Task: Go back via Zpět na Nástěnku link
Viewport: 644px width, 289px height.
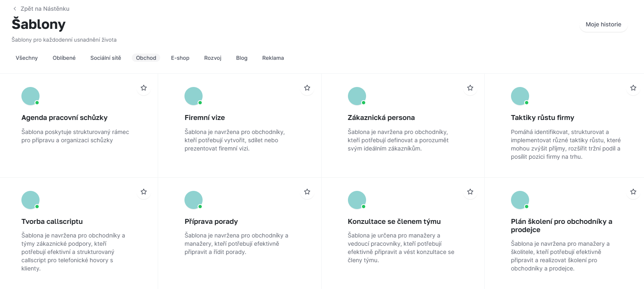Action: [x=45, y=9]
